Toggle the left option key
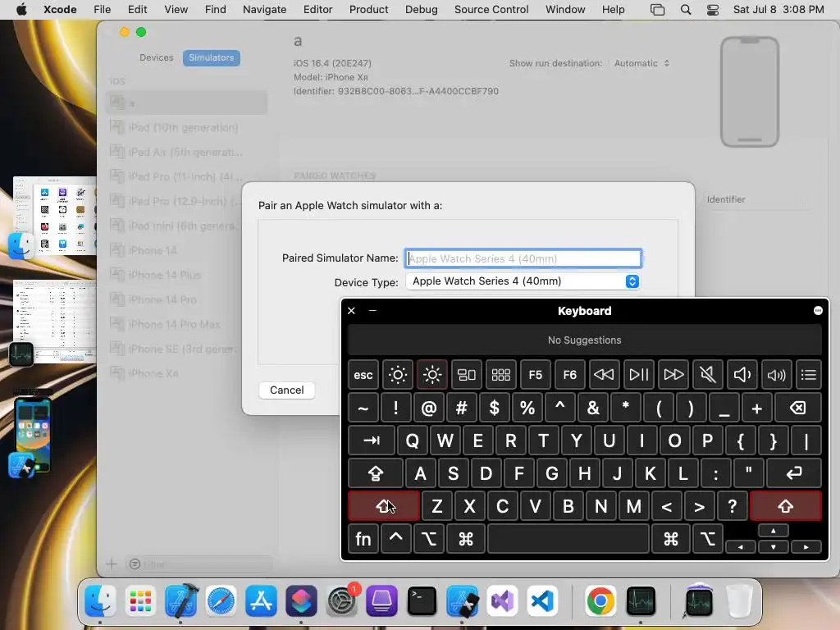The width and height of the screenshot is (840, 630). [428, 538]
